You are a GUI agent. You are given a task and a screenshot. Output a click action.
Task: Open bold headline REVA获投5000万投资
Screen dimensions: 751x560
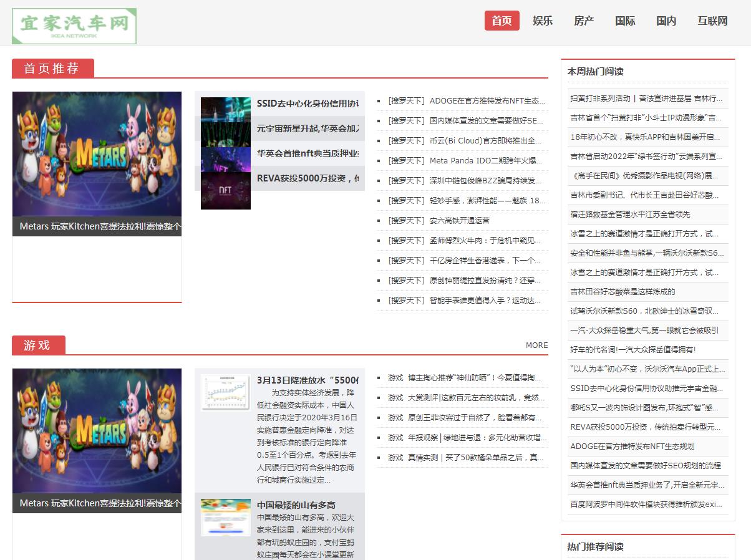point(308,178)
